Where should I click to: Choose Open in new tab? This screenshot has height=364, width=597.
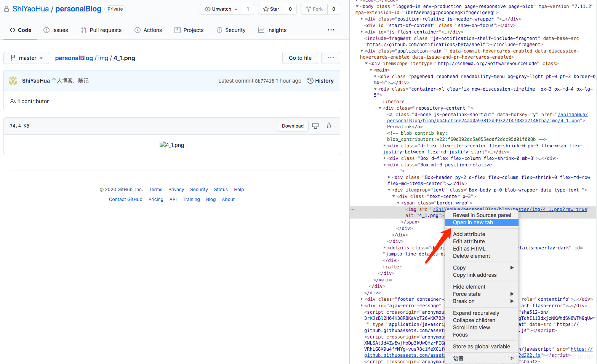click(x=482, y=223)
